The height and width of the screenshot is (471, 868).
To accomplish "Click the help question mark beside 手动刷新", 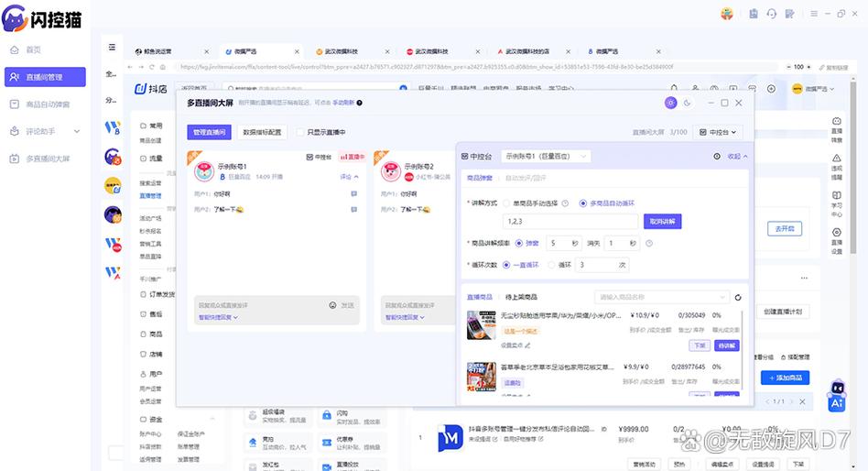I will [359, 103].
